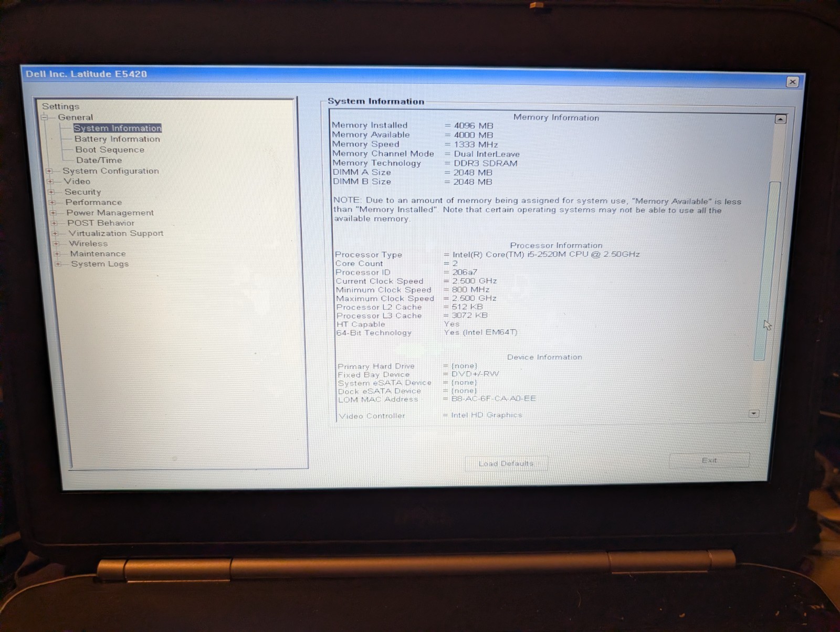Expand the Power Management node
The image size is (840, 632).
tap(53, 213)
